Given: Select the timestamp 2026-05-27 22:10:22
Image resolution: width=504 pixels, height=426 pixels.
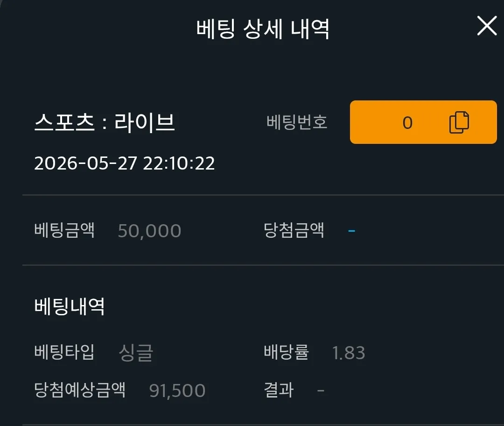Looking at the screenshot, I should (x=125, y=163).
